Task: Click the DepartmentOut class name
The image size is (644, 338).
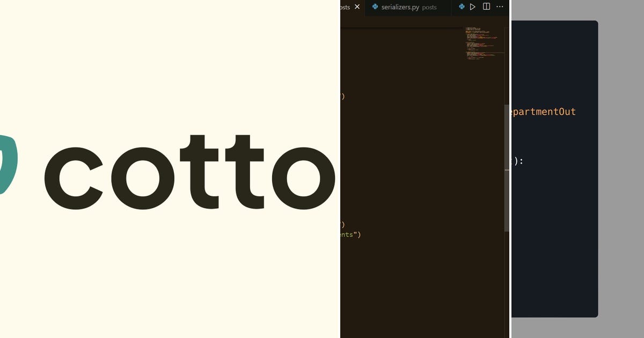Action: 542,112
